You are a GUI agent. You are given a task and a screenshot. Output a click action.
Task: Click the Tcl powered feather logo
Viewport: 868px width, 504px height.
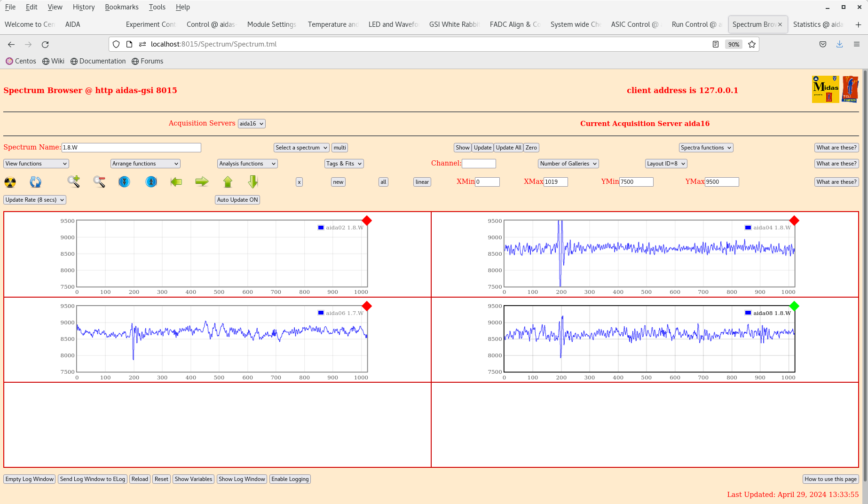(x=850, y=89)
